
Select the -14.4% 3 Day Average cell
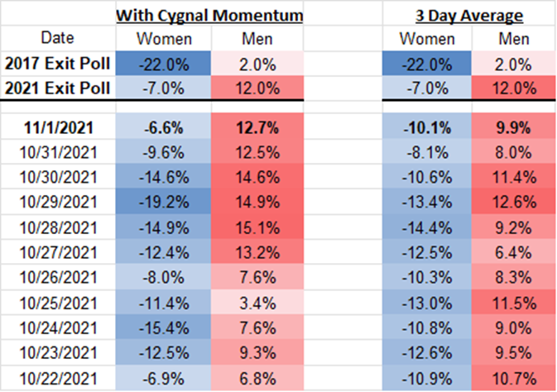click(x=426, y=223)
